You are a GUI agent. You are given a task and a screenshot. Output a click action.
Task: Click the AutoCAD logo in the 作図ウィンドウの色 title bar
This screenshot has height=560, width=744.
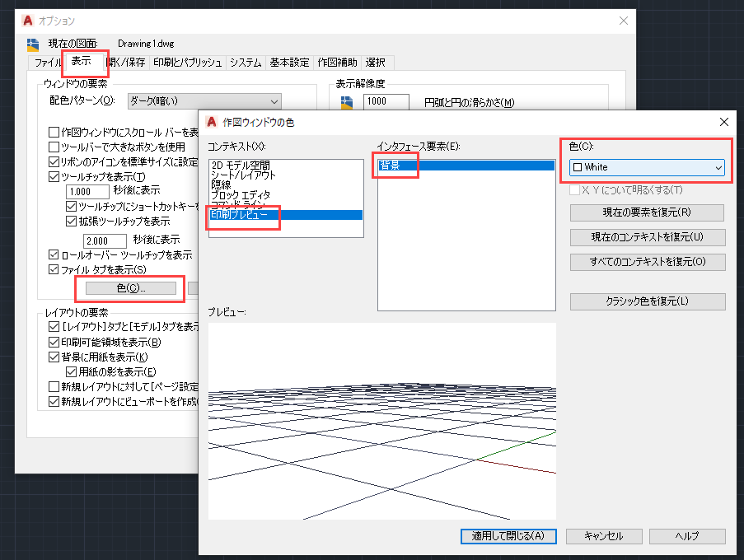pyautogui.click(x=212, y=122)
